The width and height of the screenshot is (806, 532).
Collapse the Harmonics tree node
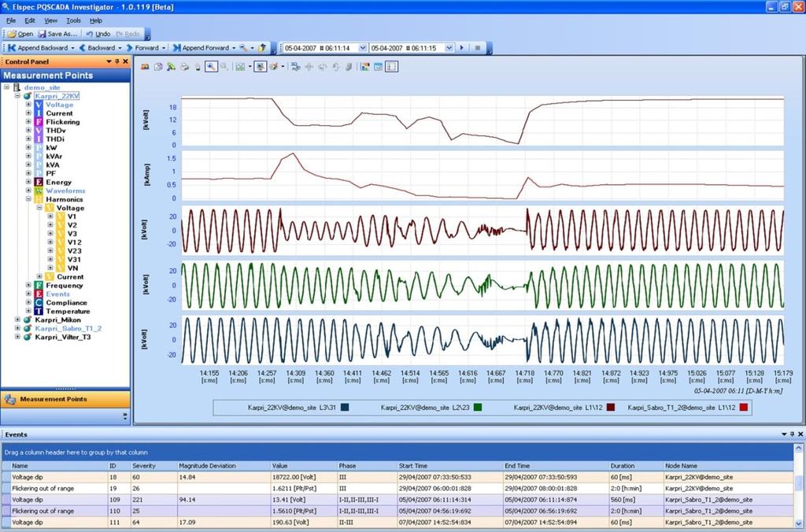point(29,199)
